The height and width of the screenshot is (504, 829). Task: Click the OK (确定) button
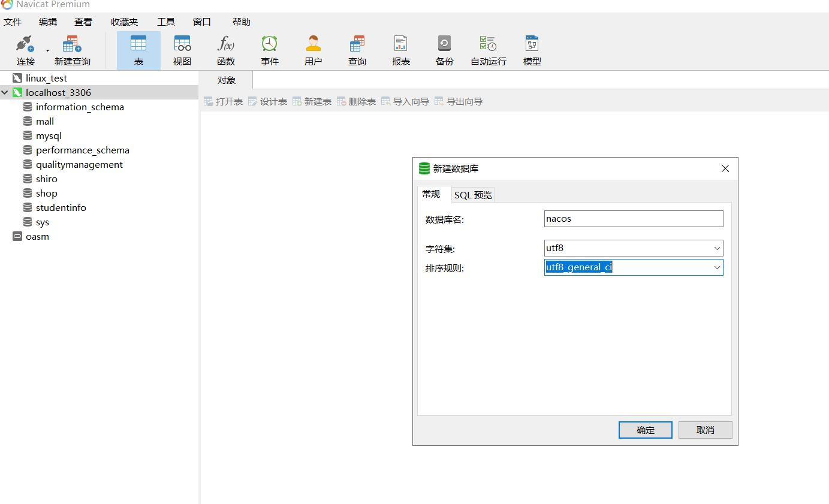point(646,430)
